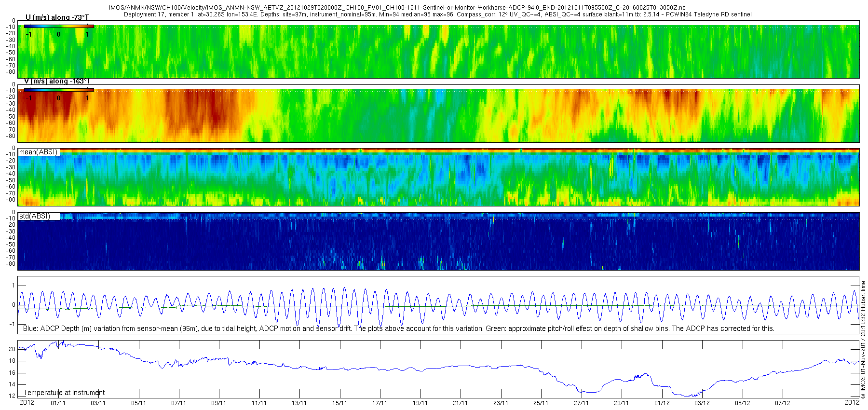
Task: Click the 17/11 date tick label
Action: 380,403
